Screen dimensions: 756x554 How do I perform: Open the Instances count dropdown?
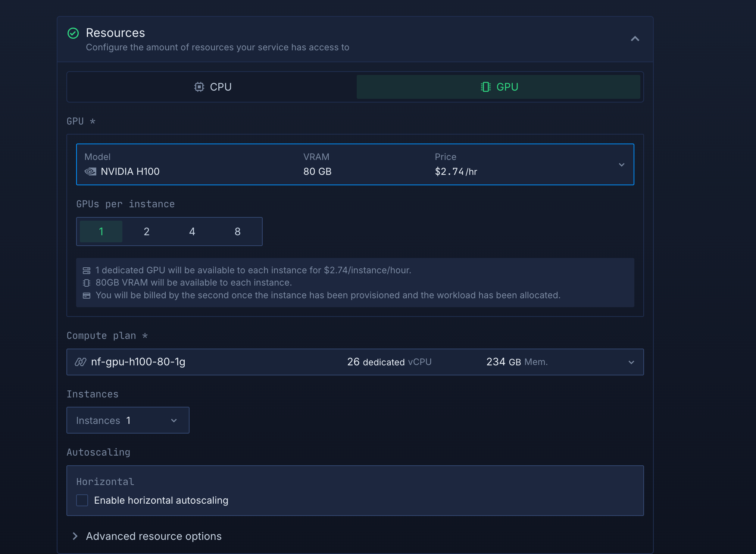[x=128, y=420]
